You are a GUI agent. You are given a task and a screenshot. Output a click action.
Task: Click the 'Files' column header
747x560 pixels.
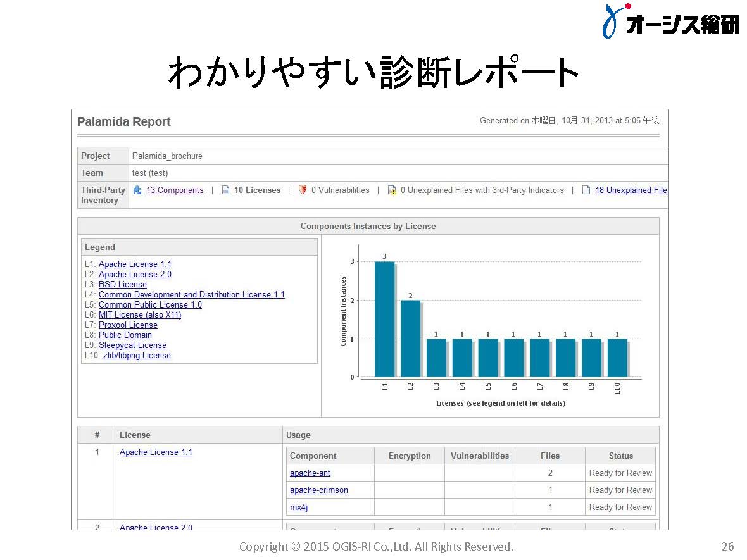[x=550, y=456]
